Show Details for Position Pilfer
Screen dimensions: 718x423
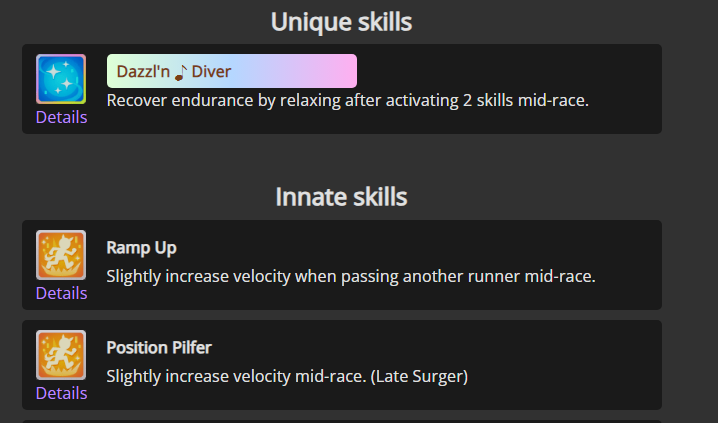[61, 393]
